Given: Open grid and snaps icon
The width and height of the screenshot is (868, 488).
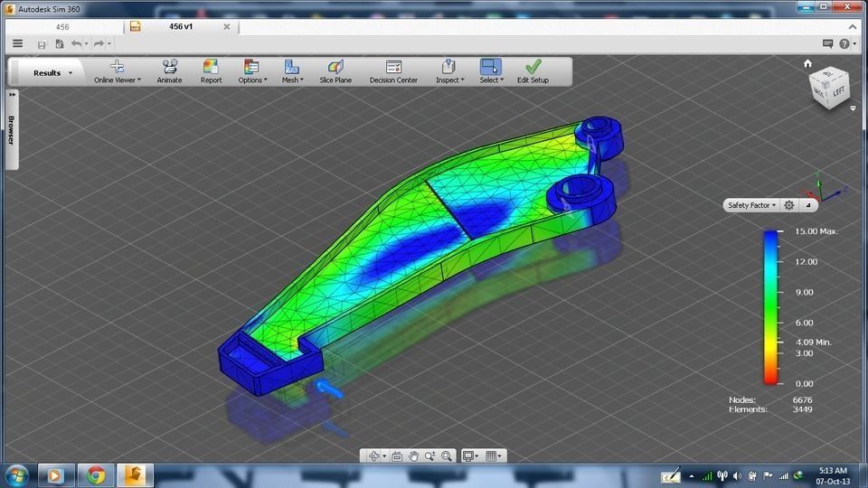Looking at the screenshot, I should coord(491,455).
